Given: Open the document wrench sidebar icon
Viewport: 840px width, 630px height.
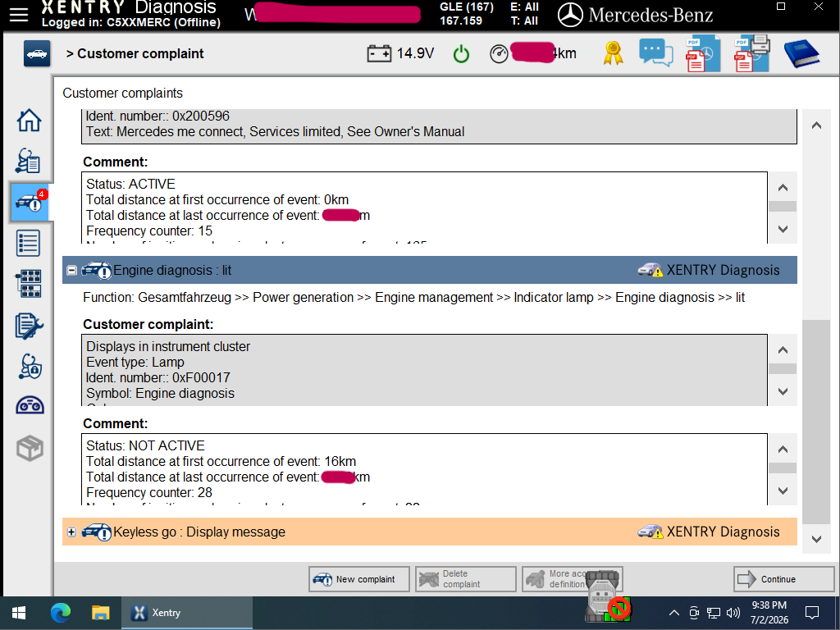Looking at the screenshot, I should pyautogui.click(x=29, y=326).
